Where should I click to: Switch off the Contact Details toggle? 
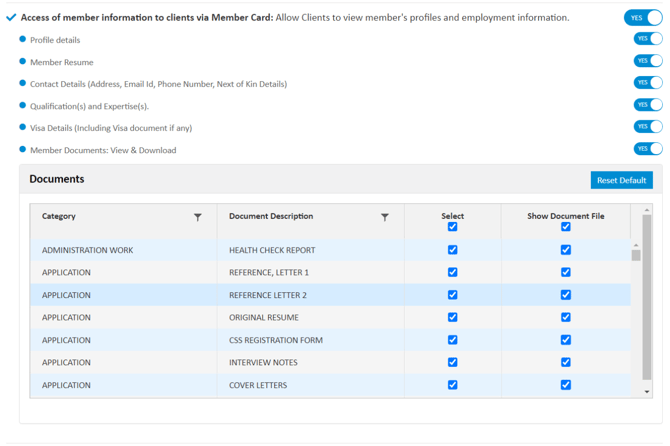pos(648,82)
